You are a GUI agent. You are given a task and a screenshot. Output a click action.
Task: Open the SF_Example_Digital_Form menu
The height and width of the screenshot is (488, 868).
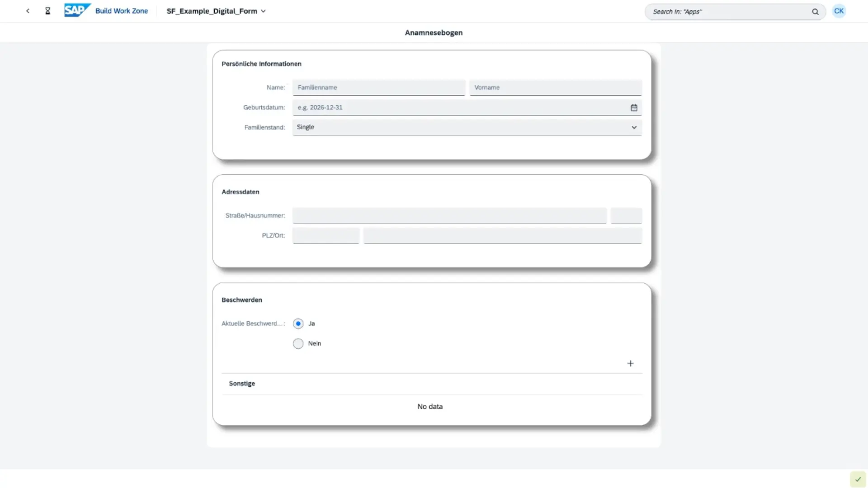pyautogui.click(x=216, y=11)
